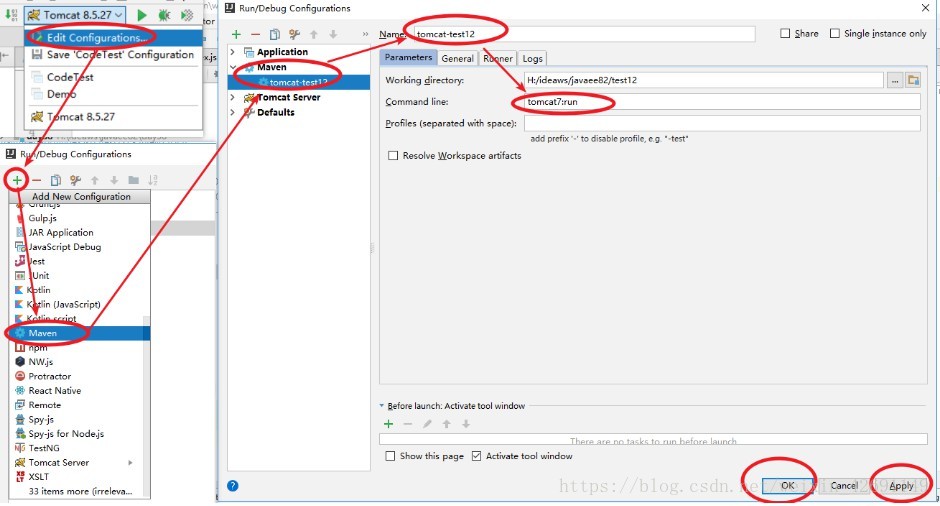This screenshot has width=940, height=506.
Task: Click green plus in left Run/Debug Configurations window
Action: 17,180
